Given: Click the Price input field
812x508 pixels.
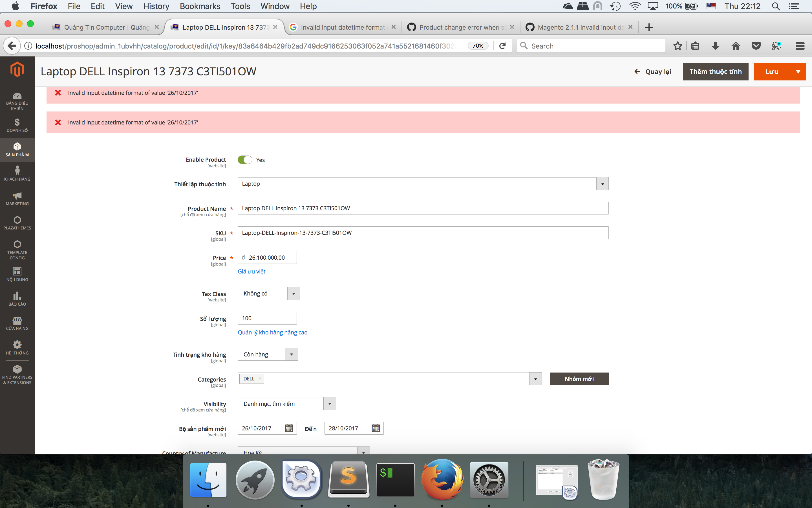Looking at the screenshot, I should tap(267, 257).
